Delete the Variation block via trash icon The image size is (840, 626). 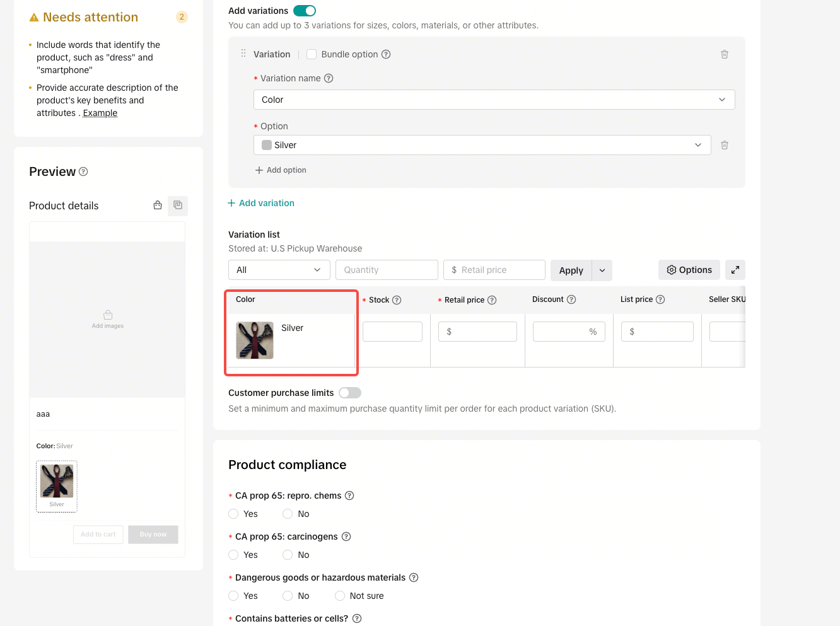click(x=725, y=54)
